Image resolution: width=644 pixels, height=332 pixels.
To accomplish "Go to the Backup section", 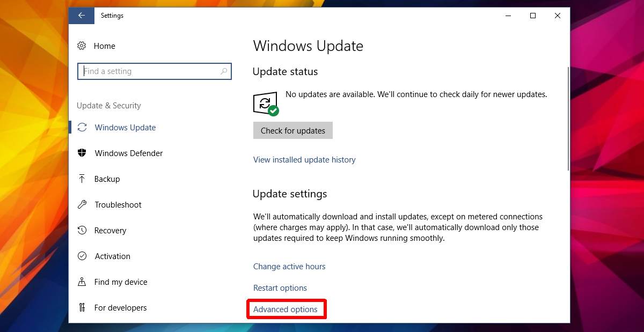I will [x=107, y=179].
